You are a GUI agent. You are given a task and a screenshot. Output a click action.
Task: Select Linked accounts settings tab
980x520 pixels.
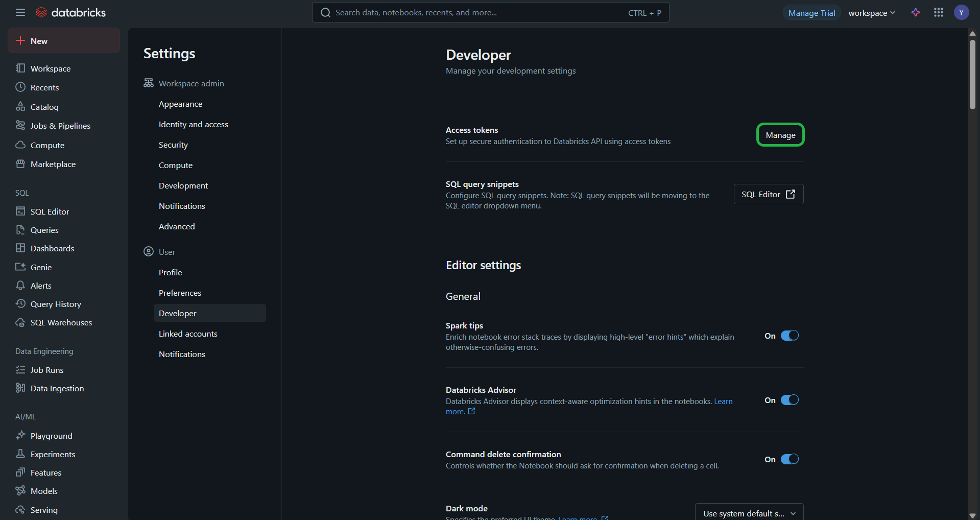pyautogui.click(x=188, y=334)
